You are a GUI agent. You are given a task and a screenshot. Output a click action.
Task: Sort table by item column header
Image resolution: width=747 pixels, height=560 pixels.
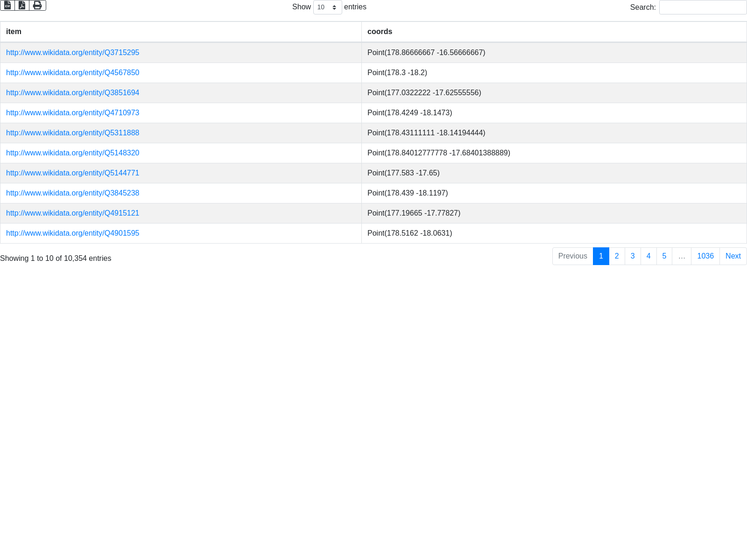click(x=14, y=32)
